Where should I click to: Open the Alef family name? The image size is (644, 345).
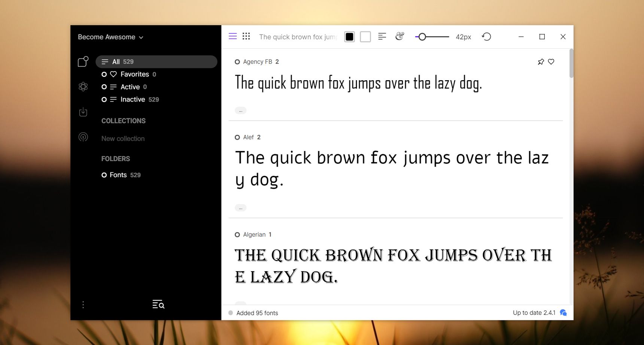pos(249,137)
